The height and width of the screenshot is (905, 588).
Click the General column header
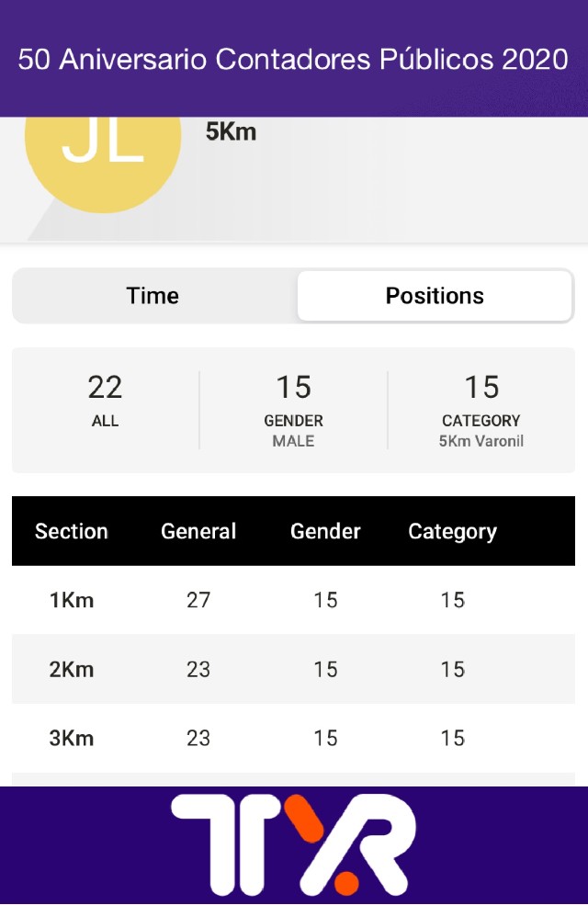click(x=198, y=531)
